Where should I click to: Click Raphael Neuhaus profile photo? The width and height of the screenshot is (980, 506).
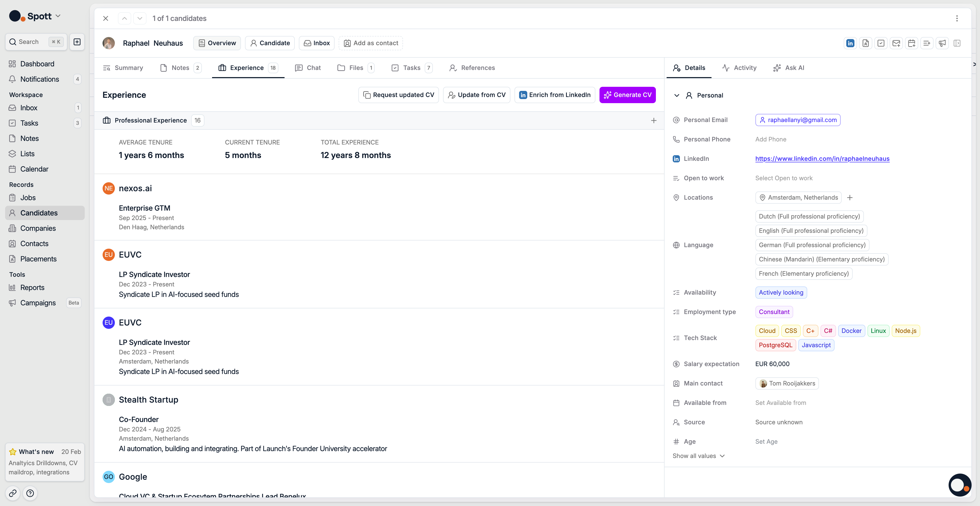[108, 43]
